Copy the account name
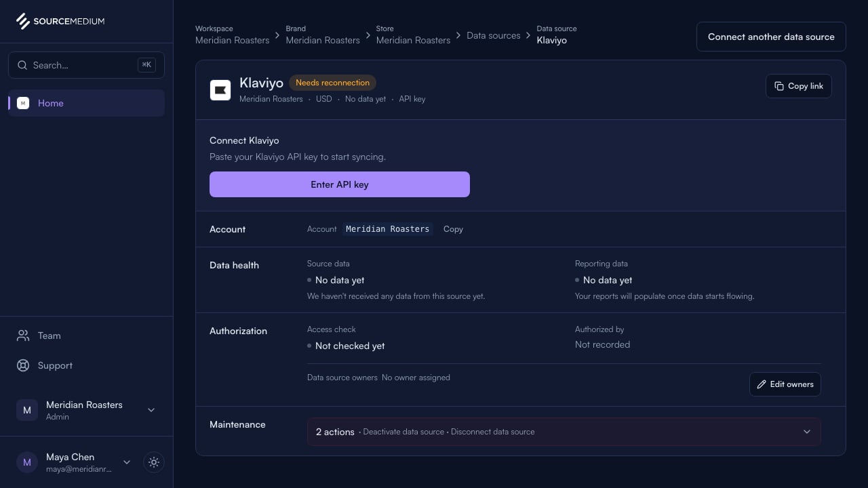This screenshot has width=868, height=488. [x=453, y=229]
